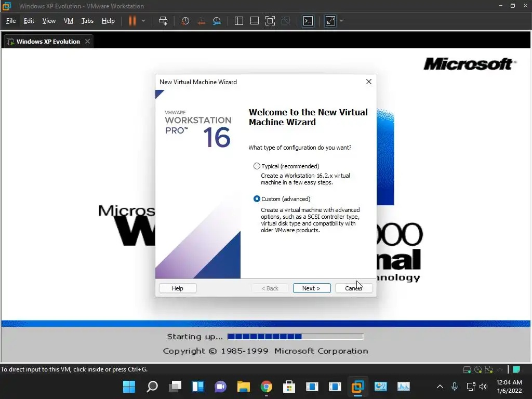This screenshot has width=532, height=399.
Task: Open volume tray icon
Action: click(x=483, y=387)
